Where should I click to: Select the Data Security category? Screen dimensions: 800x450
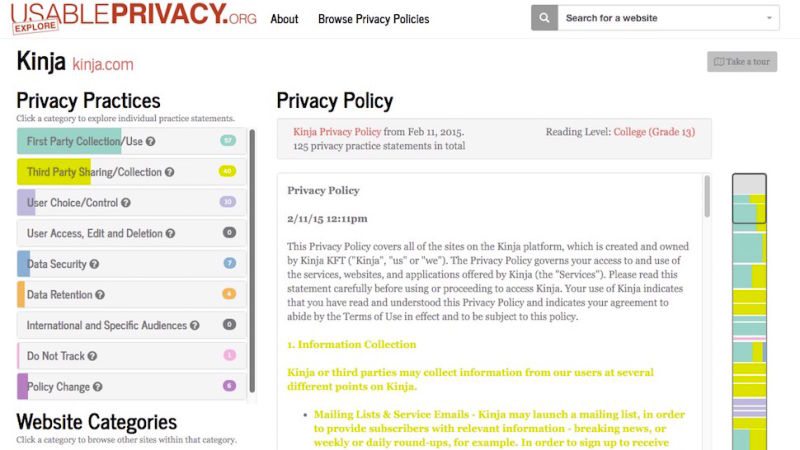click(x=132, y=264)
